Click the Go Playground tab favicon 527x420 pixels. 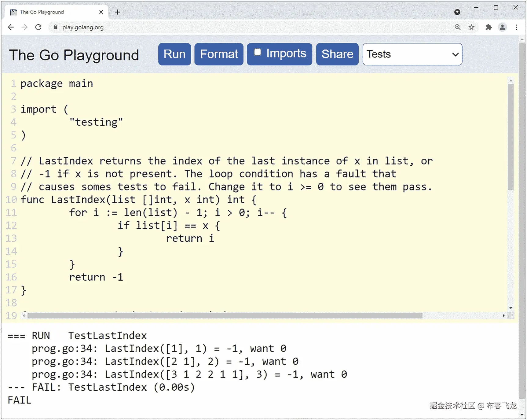click(13, 12)
